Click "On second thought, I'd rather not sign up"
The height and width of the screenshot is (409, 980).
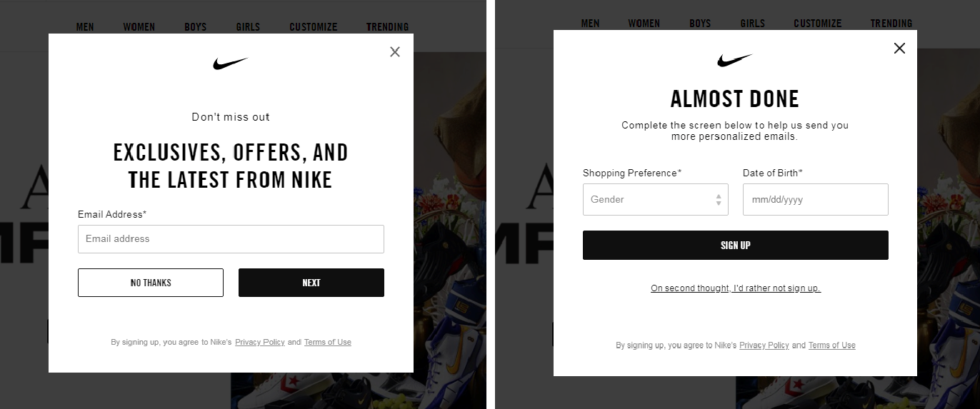point(735,288)
